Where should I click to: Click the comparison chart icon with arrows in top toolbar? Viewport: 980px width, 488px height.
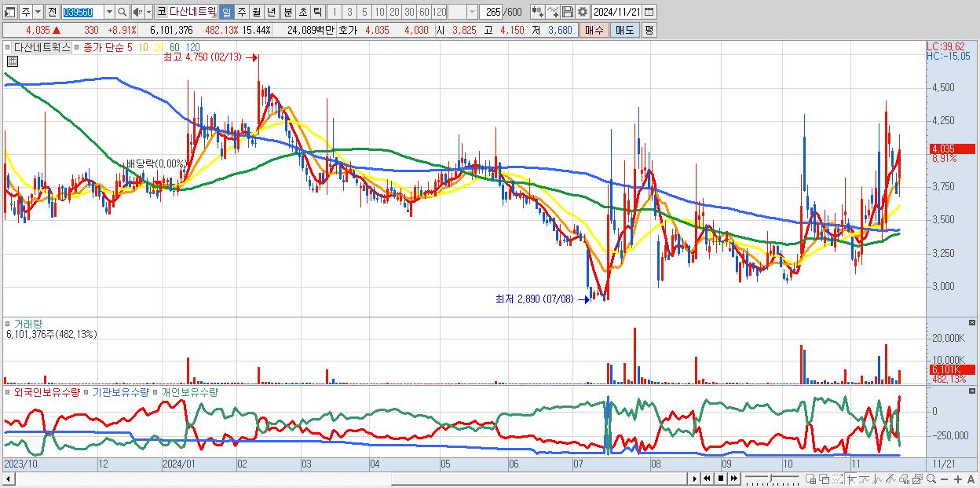pyautogui.click(x=553, y=12)
